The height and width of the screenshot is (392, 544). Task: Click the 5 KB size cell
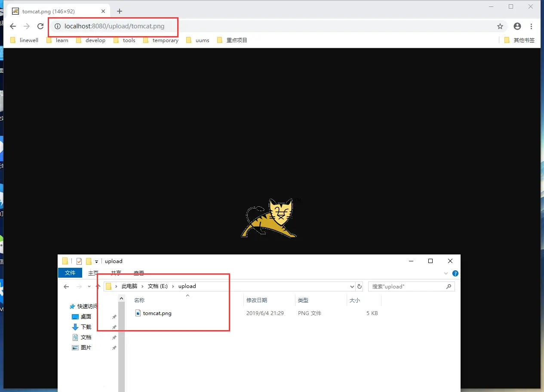[372, 313]
